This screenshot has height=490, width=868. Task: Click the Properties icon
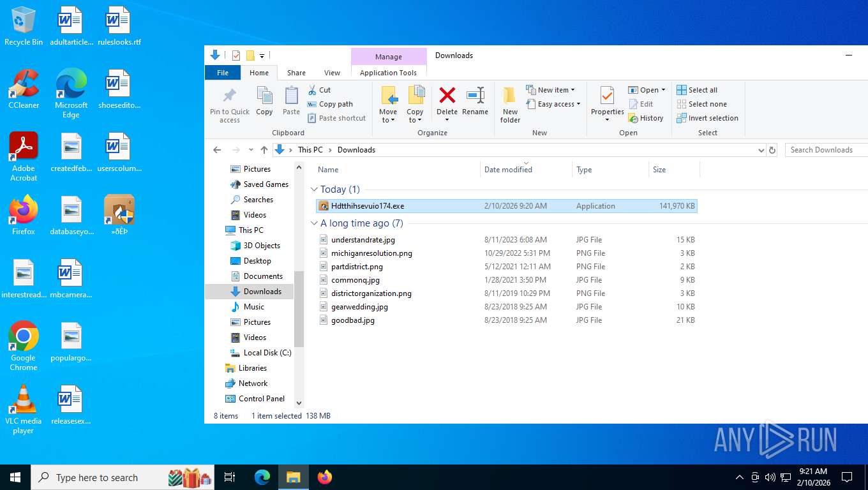coord(607,96)
